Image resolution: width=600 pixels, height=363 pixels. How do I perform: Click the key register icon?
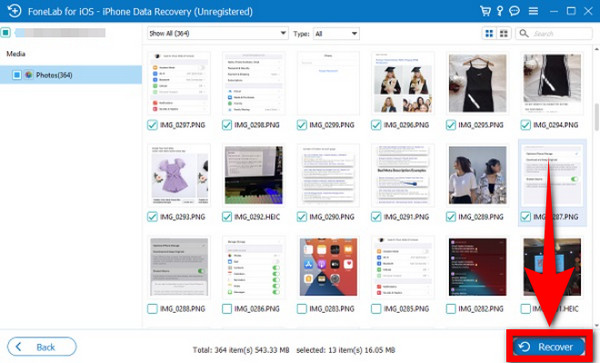[500, 11]
